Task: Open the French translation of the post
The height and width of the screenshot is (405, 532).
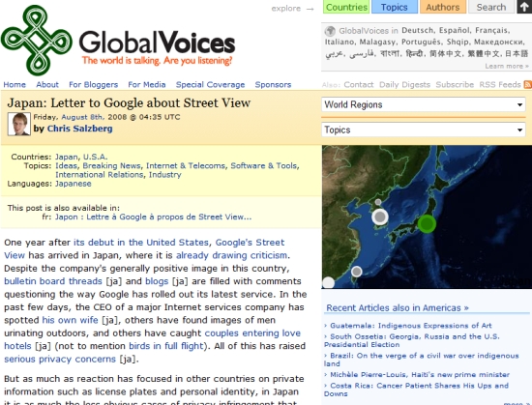Action: (154, 217)
